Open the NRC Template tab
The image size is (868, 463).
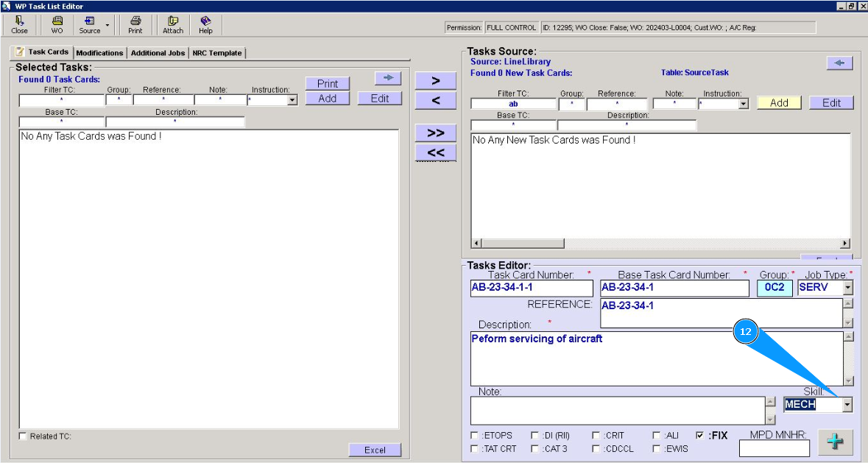pos(216,53)
